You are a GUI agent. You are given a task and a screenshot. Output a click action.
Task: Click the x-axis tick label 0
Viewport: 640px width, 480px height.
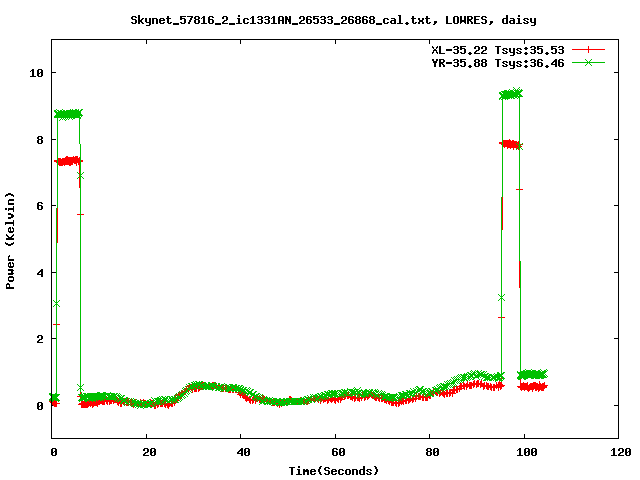[x=54, y=452]
